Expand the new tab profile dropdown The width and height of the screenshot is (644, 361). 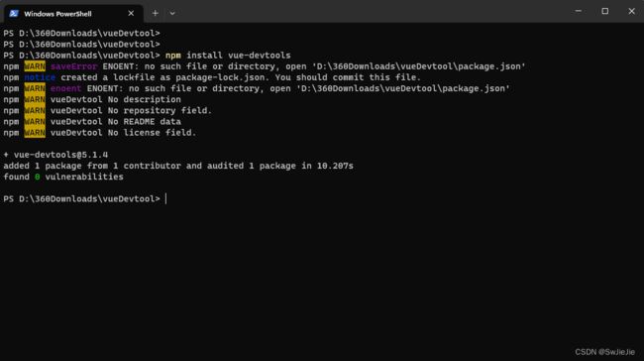(x=172, y=13)
